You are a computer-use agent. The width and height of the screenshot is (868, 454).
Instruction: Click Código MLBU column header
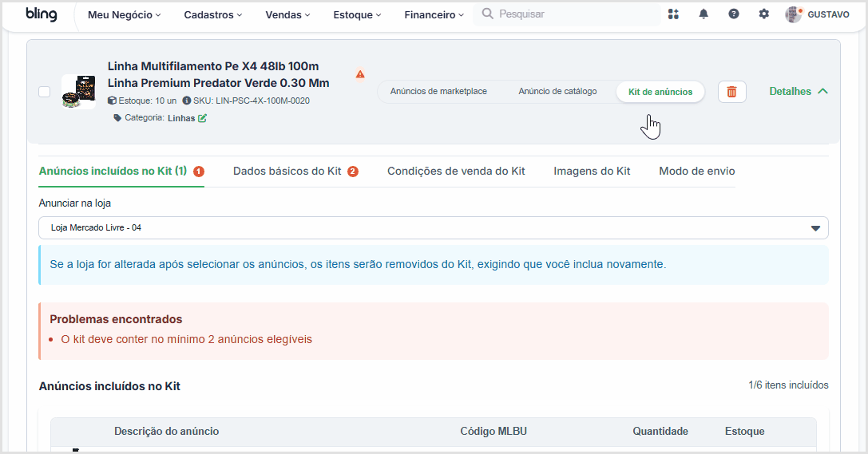(x=493, y=432)
